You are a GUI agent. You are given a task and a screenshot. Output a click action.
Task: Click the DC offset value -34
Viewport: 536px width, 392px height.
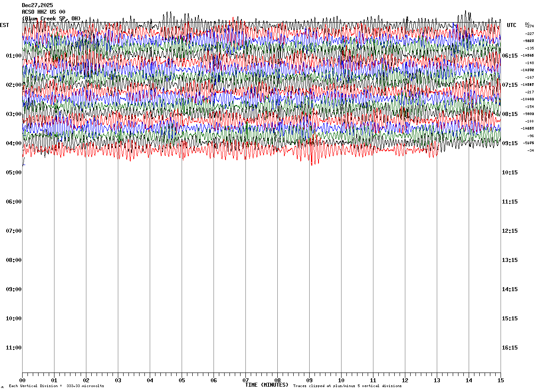click(x=530, y=150)
